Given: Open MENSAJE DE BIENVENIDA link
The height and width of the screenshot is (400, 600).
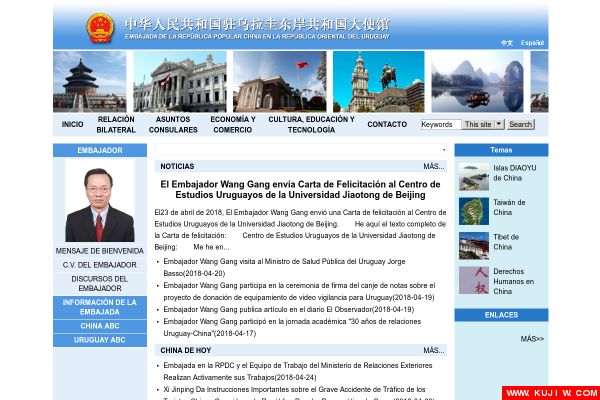Looking at the screenshot, I should click(99, 251).
